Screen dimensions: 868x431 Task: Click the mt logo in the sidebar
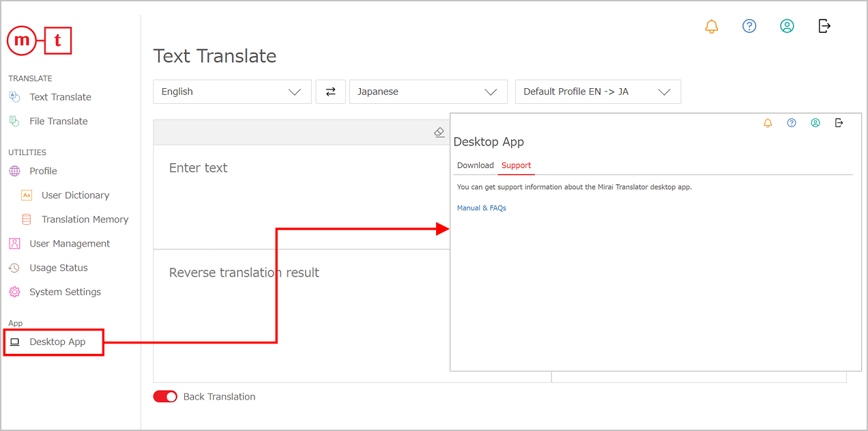click(39, 40)
